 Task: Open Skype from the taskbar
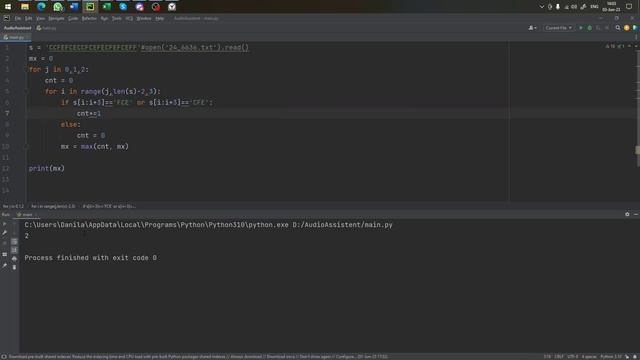pyautogui.click(x=123, y=7)
